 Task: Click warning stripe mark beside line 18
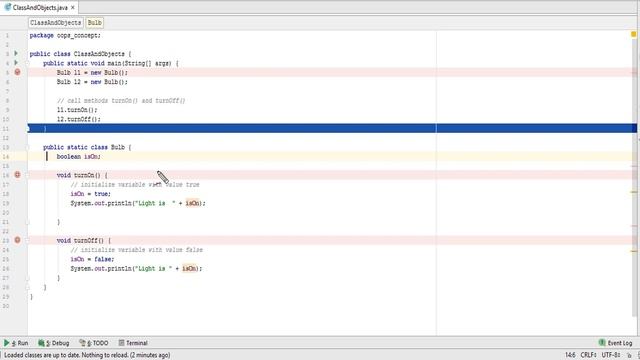point(634,192)
